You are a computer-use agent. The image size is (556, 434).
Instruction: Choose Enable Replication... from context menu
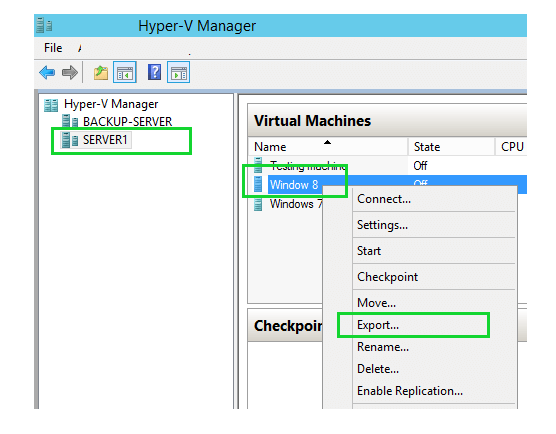point(410,391)
